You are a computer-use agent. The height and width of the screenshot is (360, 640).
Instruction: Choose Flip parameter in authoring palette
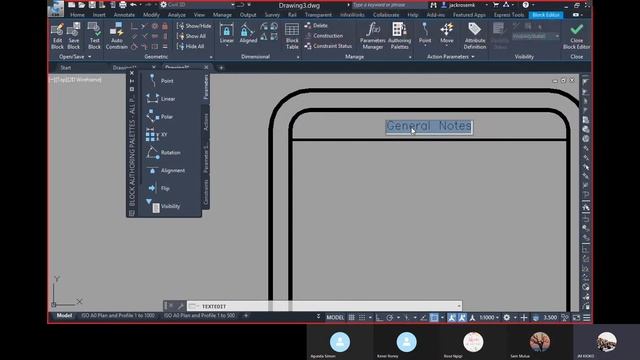click(x=158, y=188)
